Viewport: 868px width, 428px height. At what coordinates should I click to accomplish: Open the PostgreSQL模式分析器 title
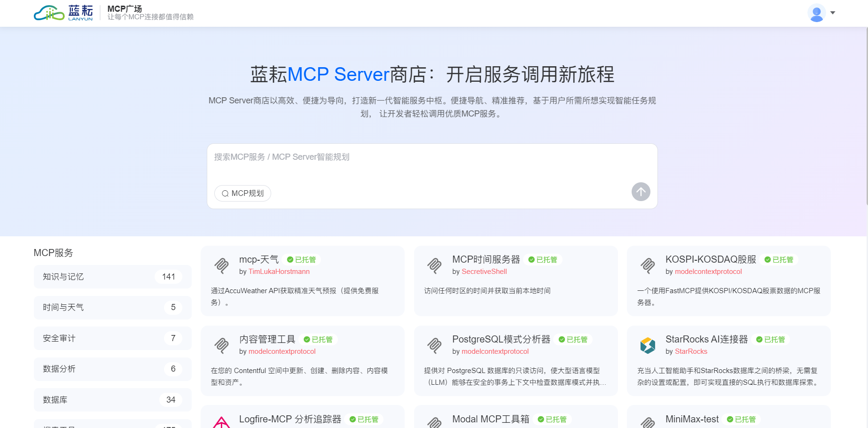[x=501, y=339]
